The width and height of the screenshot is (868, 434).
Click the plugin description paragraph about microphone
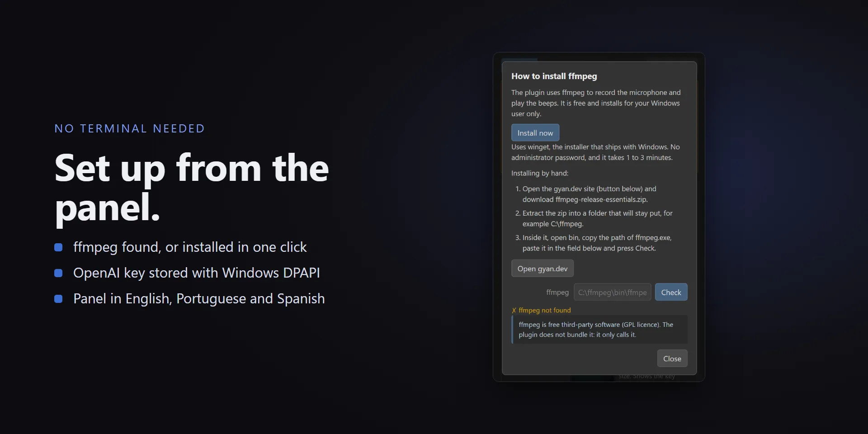click(596, 103)
